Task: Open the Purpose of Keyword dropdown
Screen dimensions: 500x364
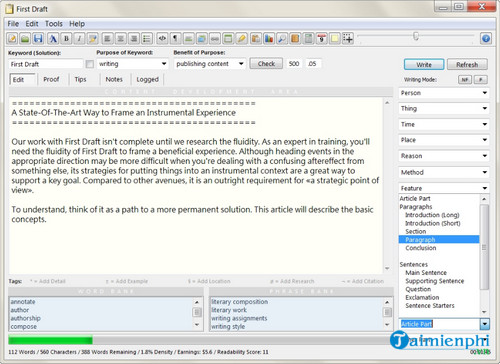Action: point(164,64)
